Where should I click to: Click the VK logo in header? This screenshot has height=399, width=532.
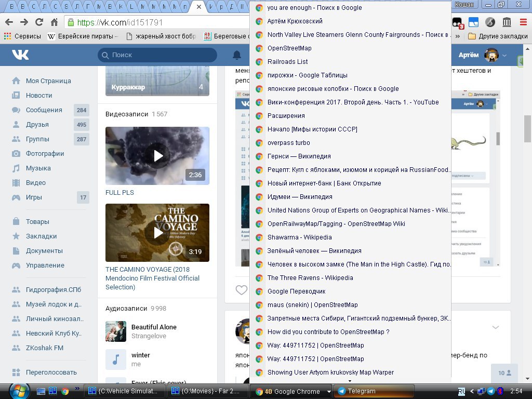[x=20, y=55]
